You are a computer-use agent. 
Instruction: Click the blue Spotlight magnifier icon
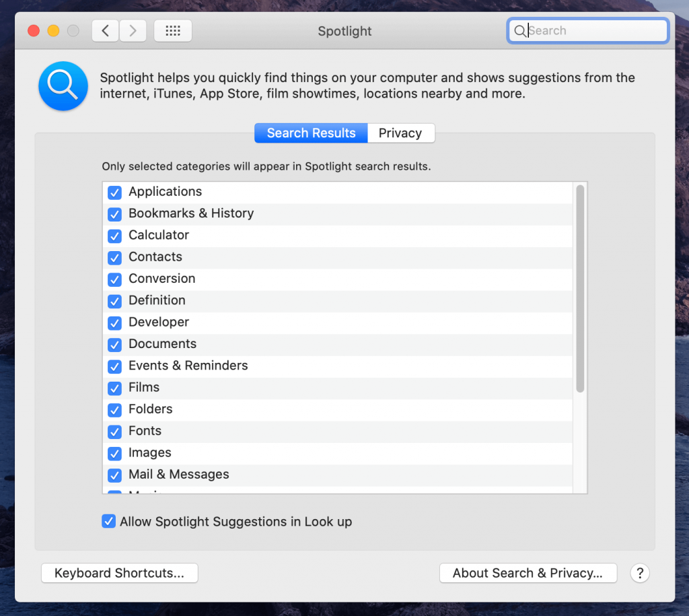(63, 85)
